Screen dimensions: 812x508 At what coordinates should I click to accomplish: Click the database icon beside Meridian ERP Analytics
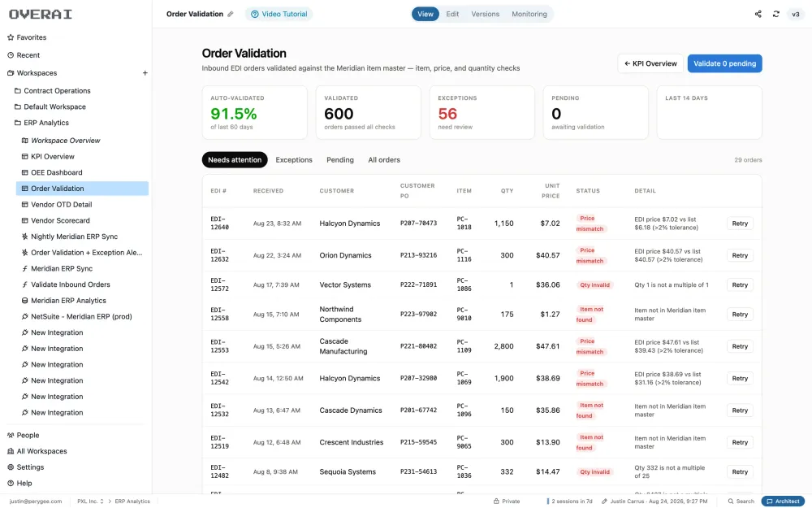pos(24,301)
